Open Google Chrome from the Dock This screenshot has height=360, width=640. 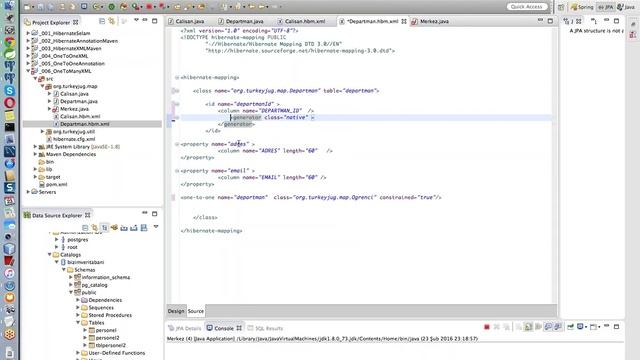pyautogui.click(x=9, y=42)
